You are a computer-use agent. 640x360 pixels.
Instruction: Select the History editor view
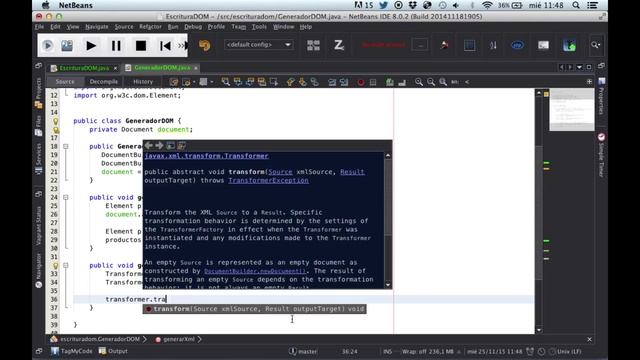(143, 82)
